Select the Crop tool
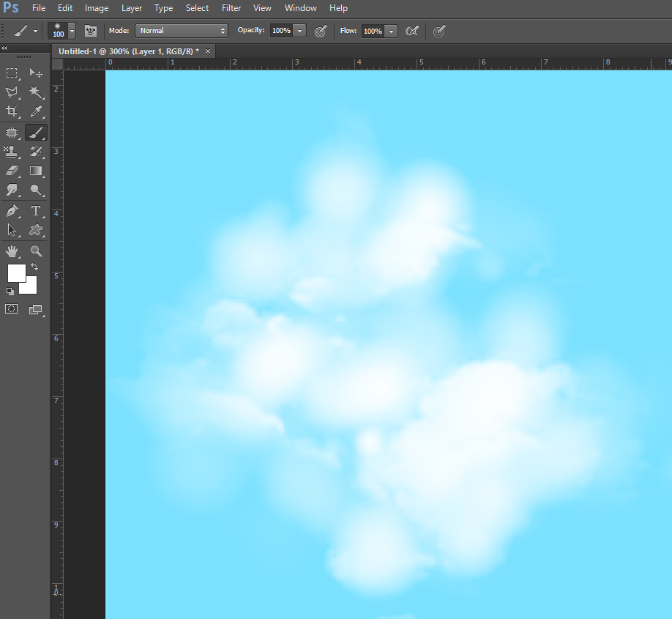Image resolution: width=672 pixels, height=619 pixels. click(x=12, y=111)
